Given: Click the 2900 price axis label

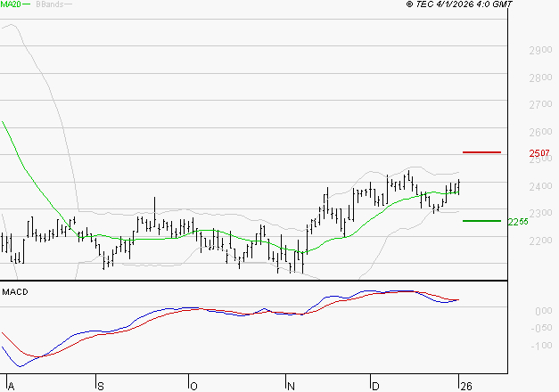Looking at the screenshot, I should 540,50.
